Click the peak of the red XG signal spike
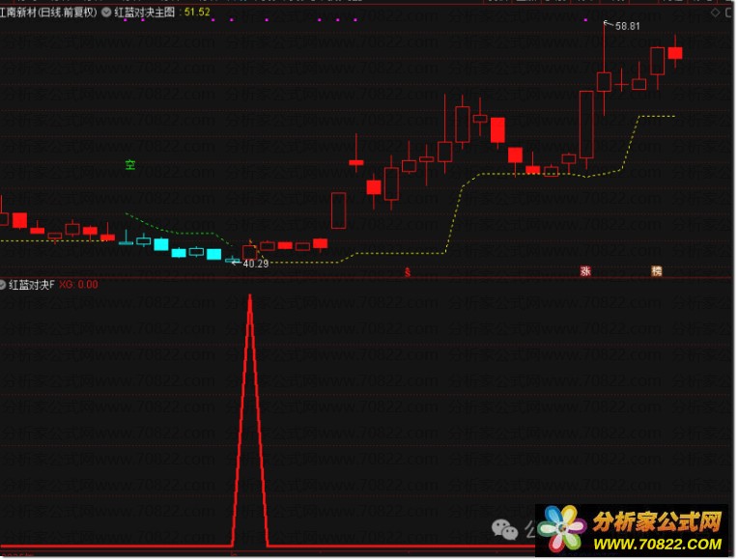The height and width of the screenshot is (560, 738). pyautogui.click(x=250, y=296)
